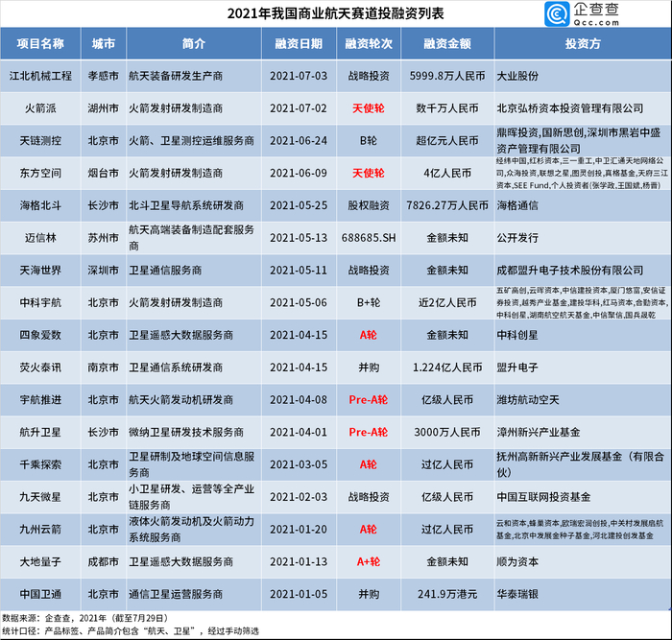This screenshot has height=640, width=672.
Task: Click the date 2021-07-03
Action: click(299, 76)
